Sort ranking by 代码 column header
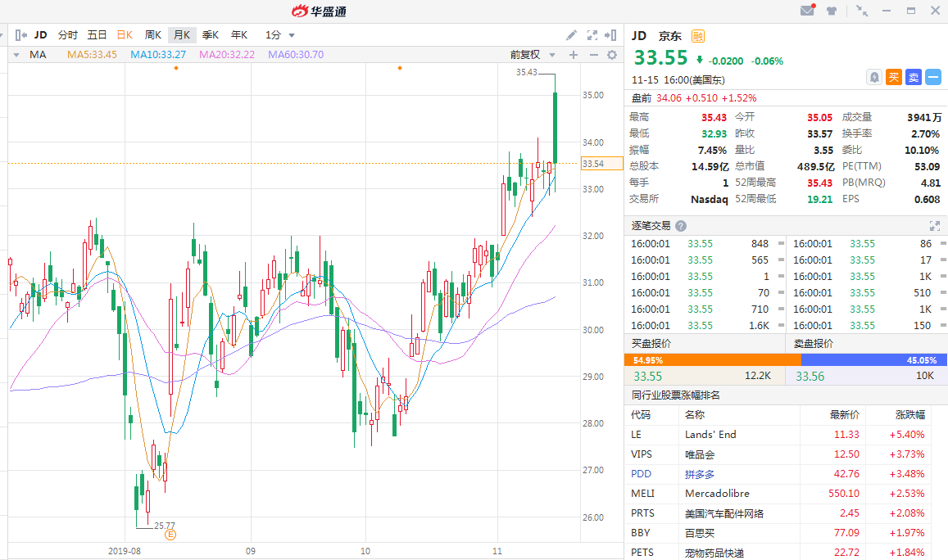948x560 pixels. tap(640, 415)
